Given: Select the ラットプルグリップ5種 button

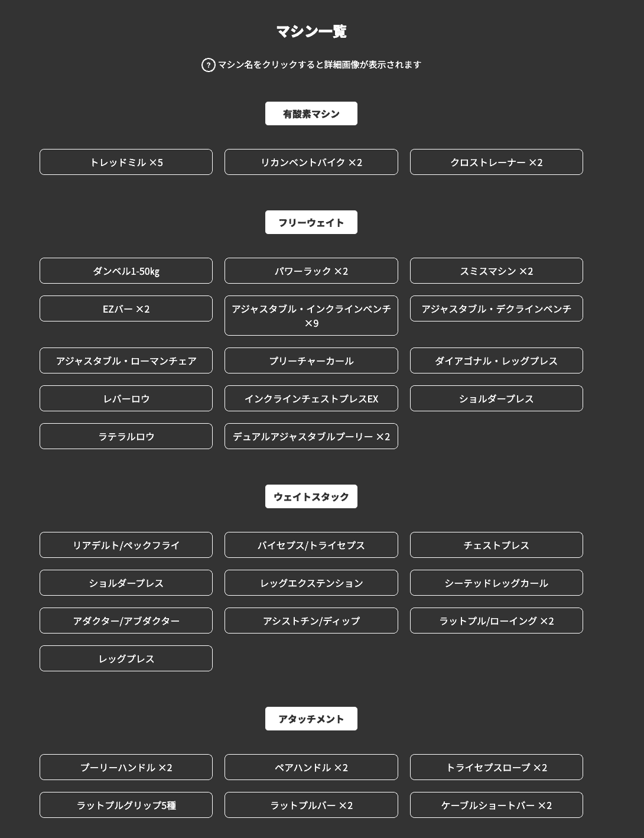Looking at the screenshot, I should click(126, 805).
